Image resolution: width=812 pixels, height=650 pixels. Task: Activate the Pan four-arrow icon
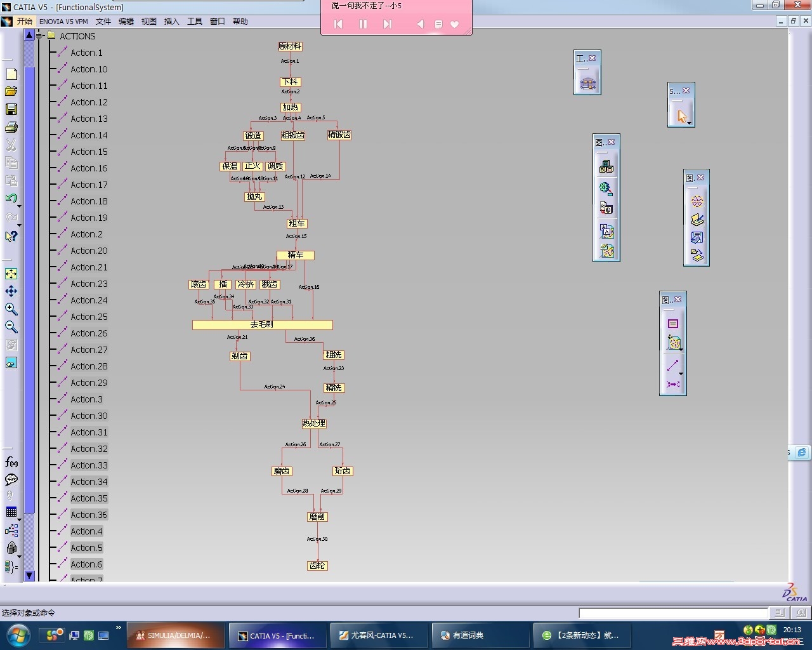(11, 291)
